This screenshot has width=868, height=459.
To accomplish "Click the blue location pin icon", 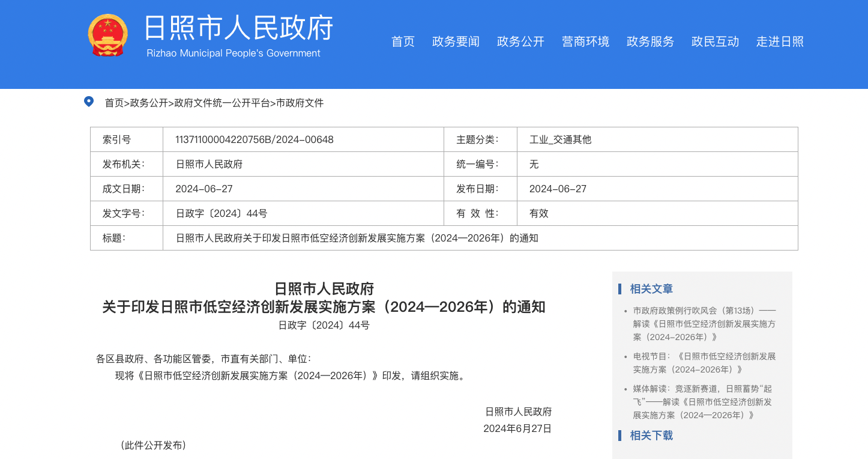I will pos(89,102).
